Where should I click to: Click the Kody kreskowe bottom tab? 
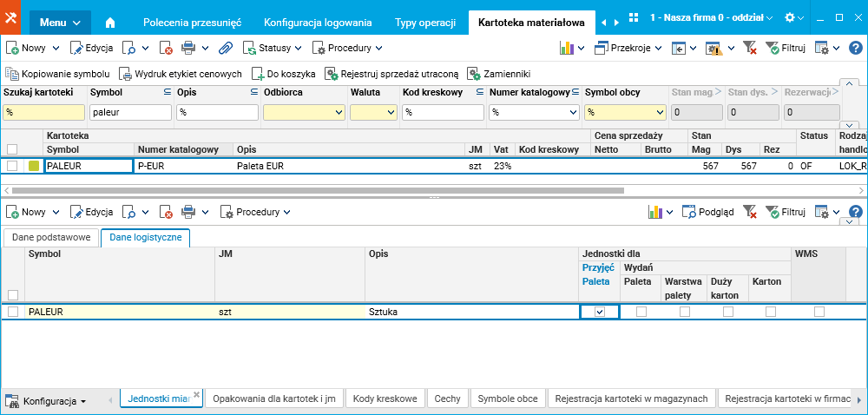[385, 399]
